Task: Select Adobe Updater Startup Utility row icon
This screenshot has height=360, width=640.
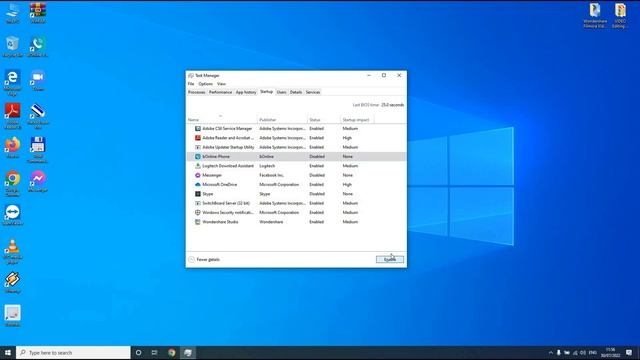Action: click(x=198, y=147)
